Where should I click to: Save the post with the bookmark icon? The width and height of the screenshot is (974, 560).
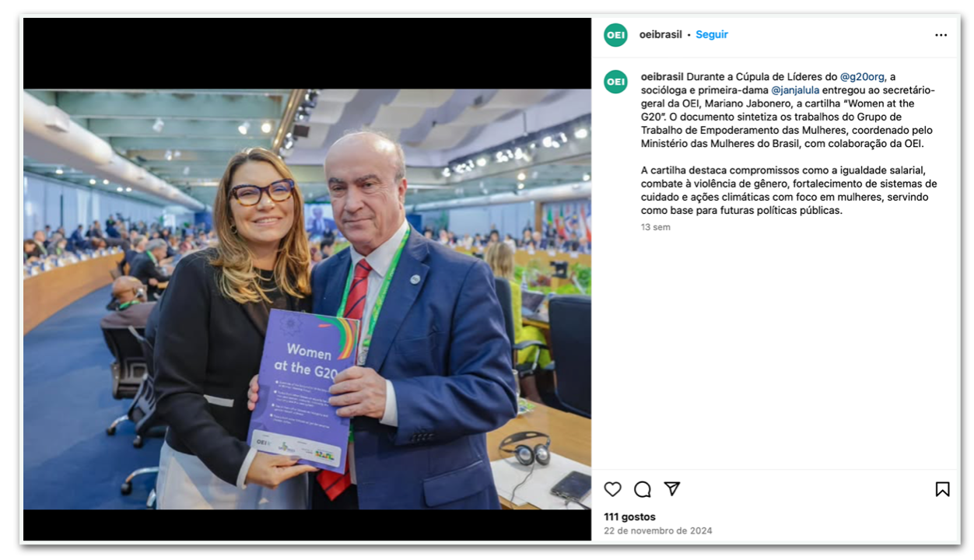click(x=942, y=489)
